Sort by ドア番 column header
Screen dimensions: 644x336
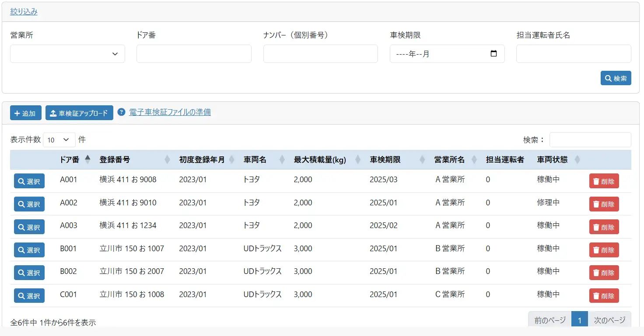75,160
